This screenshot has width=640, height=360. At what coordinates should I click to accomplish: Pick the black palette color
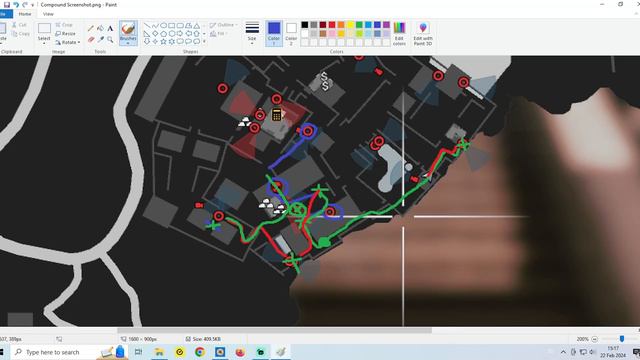(x=305, y=25)
